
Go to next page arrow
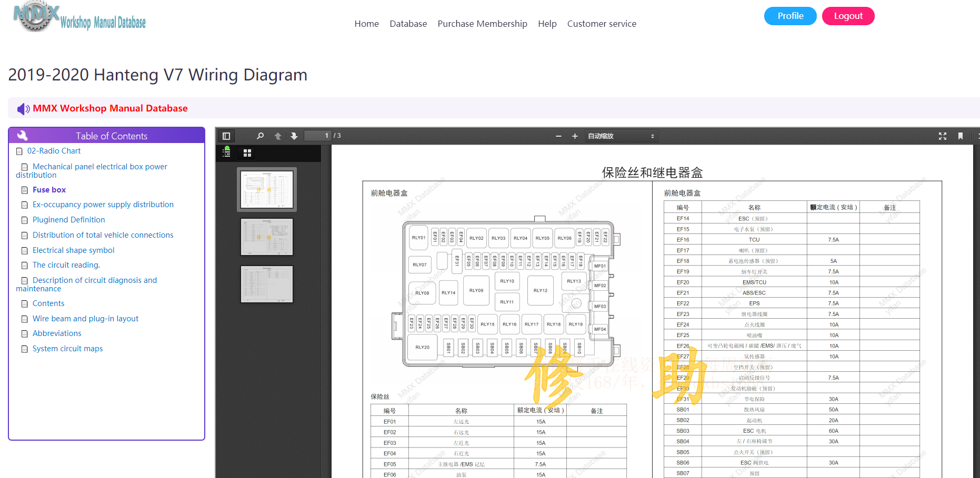point(294,136)
